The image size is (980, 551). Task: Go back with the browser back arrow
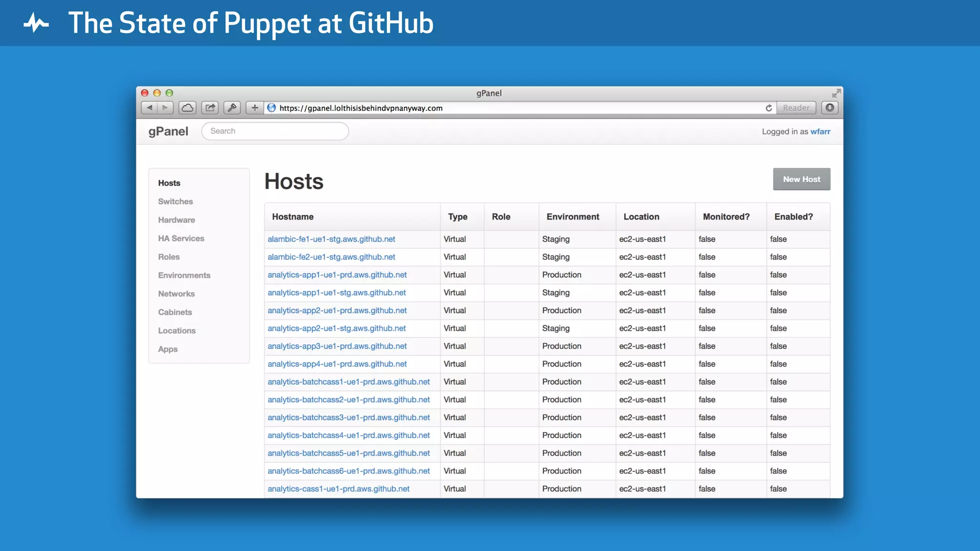[x=149, y=108]
